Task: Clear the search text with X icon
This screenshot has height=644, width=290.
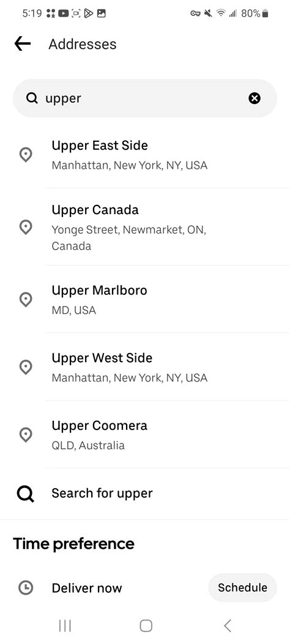Action: tap(255, 98)
